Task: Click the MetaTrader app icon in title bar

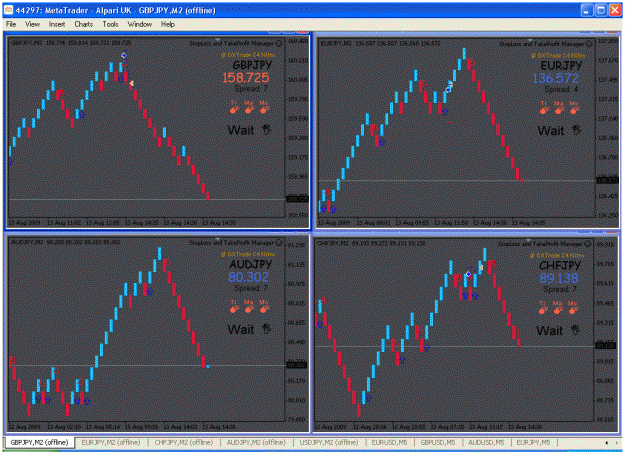Action: pos(8,10)
